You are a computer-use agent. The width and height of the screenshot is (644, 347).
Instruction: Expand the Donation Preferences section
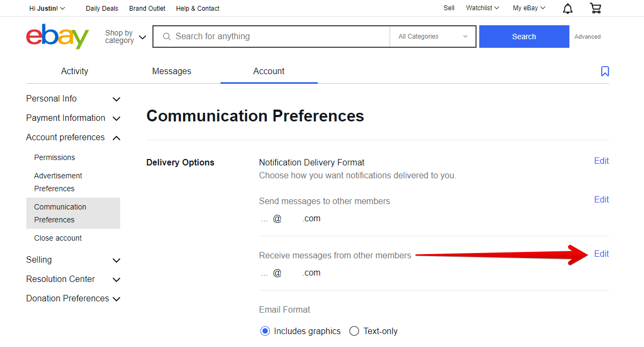[x=73, y=299]
